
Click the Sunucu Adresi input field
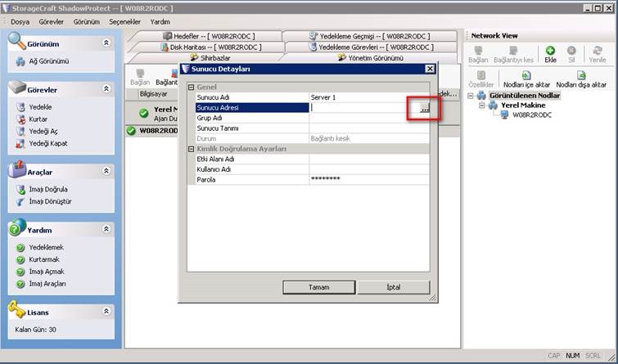click(x=364, y=107)
